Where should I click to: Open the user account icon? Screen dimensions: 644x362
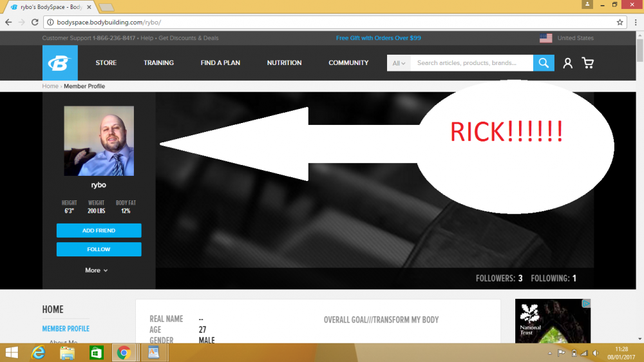(567, 63)
